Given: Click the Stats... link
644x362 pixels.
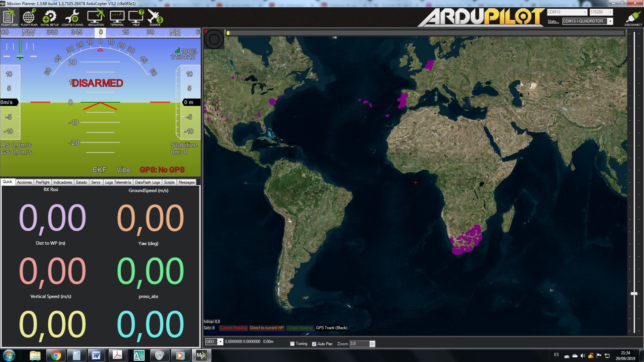Looking at the screenshot, I should point(553,21).
